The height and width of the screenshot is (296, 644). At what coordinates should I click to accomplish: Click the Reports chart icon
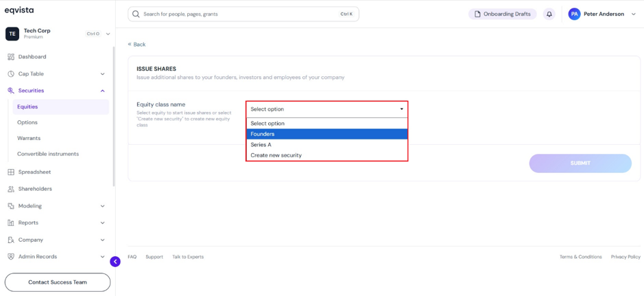[11, 223]
